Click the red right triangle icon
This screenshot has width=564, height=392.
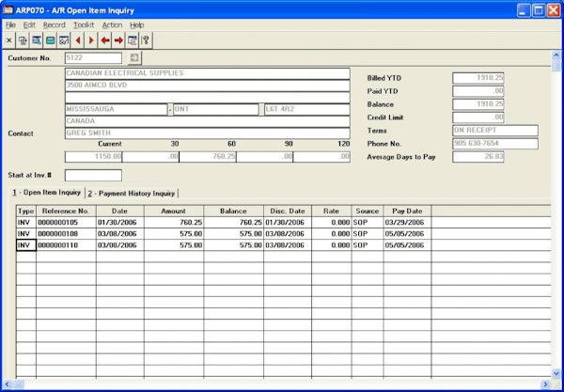point(91,40)
